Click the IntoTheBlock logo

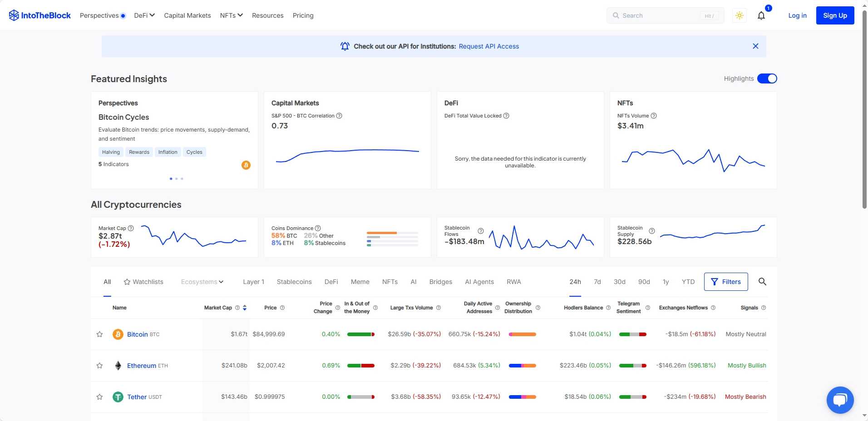pos(40,15)
